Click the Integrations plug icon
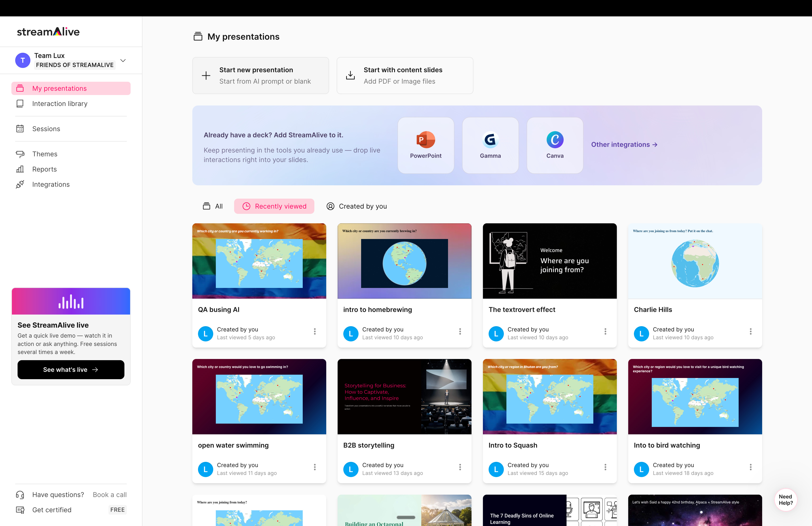Image resolution: width=812 pixels, height=526 pixels. (20, 184)
